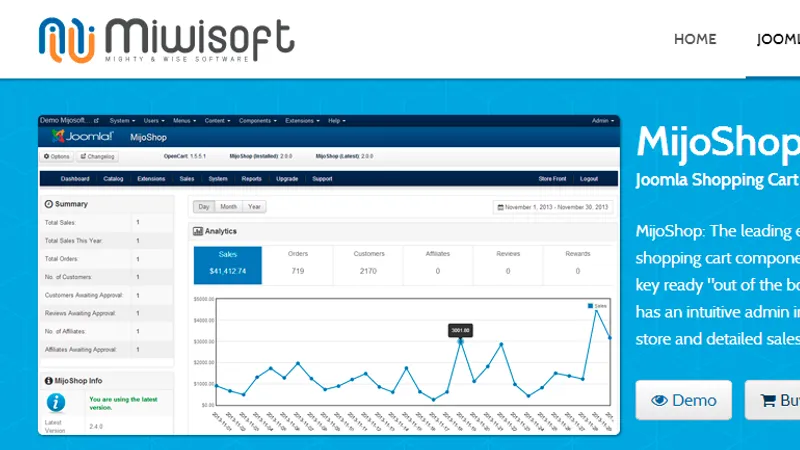Click the Summary clock icon
This screenshot has height=450, width=800.
48,204
